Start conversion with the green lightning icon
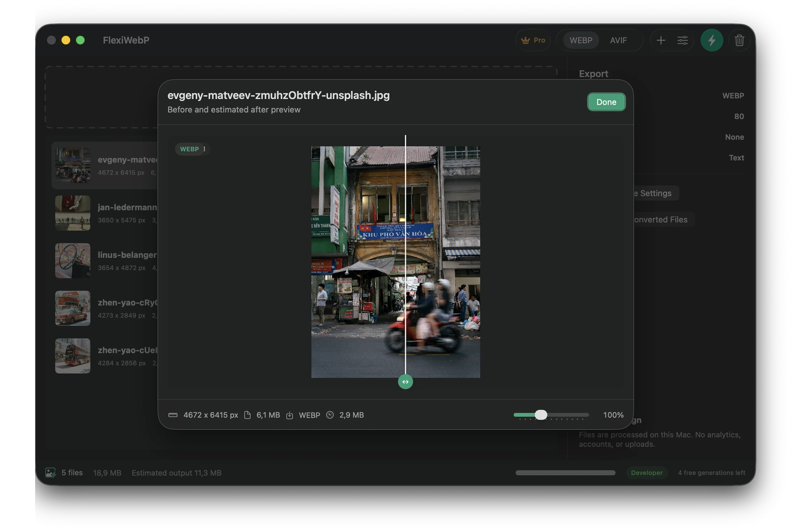Screen dimensions: 791x532 [711, 40]
